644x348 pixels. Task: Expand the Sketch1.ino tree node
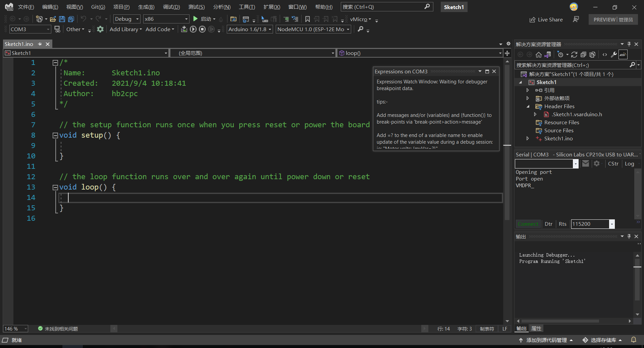pyautogui.click(x=527, y=138)
